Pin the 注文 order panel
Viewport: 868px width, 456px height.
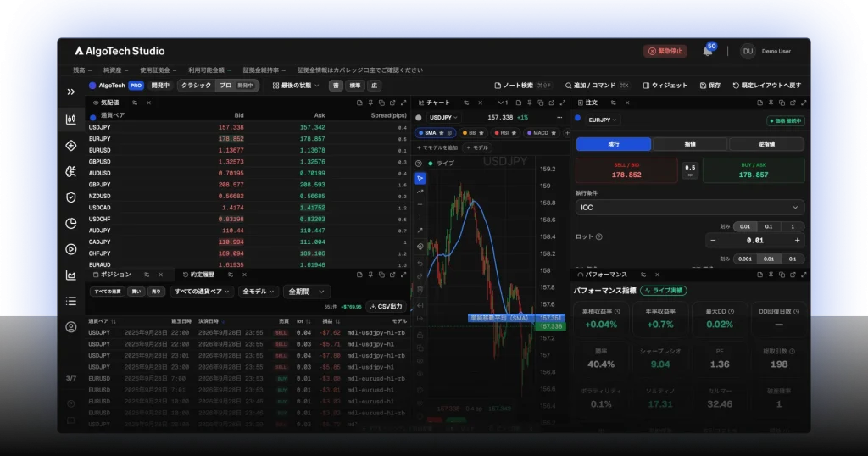pyautogui.click(x=771, y=103)
